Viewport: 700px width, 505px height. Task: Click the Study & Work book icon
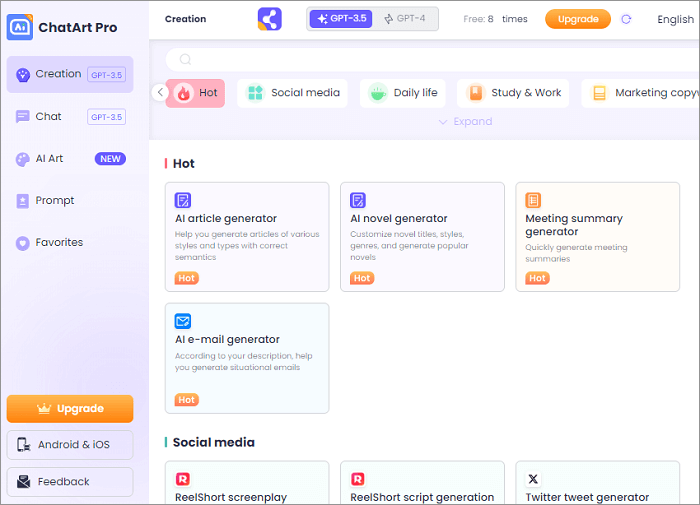pos(475,93)
